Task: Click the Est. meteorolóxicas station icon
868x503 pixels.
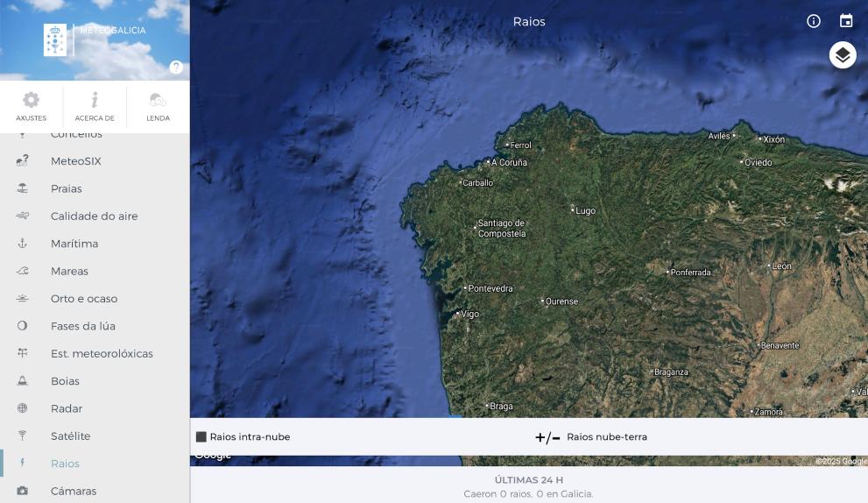Action: [x=22, y=353]
